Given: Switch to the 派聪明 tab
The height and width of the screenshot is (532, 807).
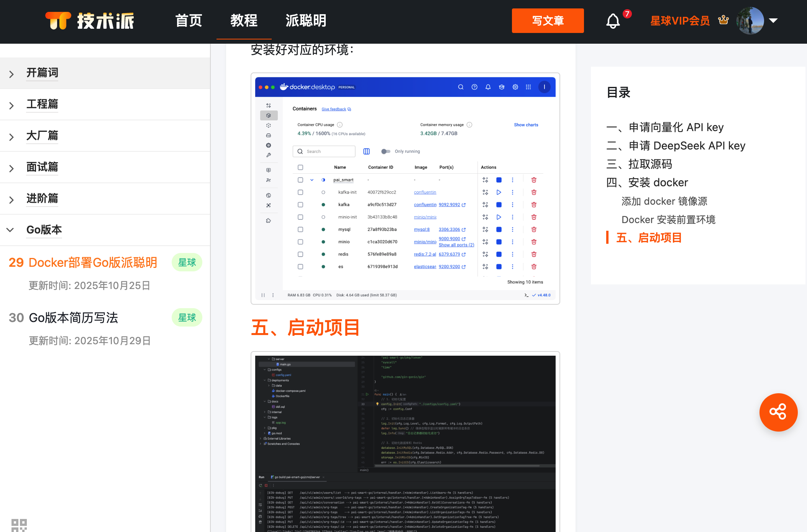Looking at the screenshot, I should click(305, 21).
